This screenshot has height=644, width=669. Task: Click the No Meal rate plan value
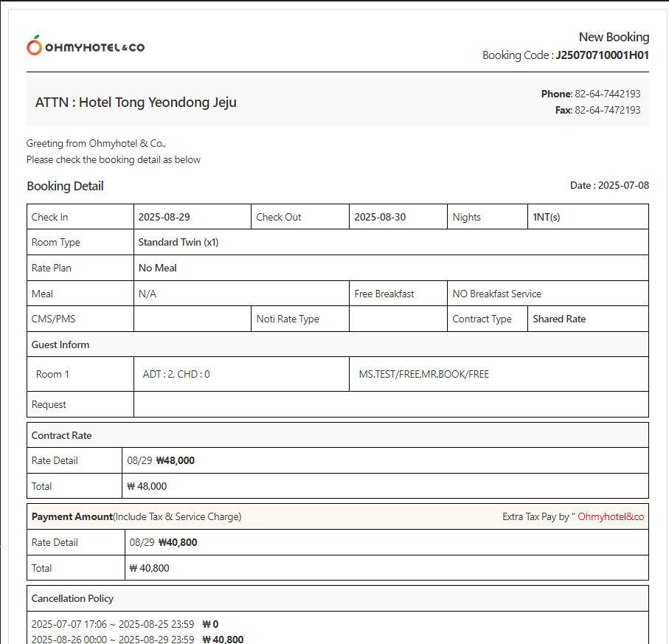158,268
